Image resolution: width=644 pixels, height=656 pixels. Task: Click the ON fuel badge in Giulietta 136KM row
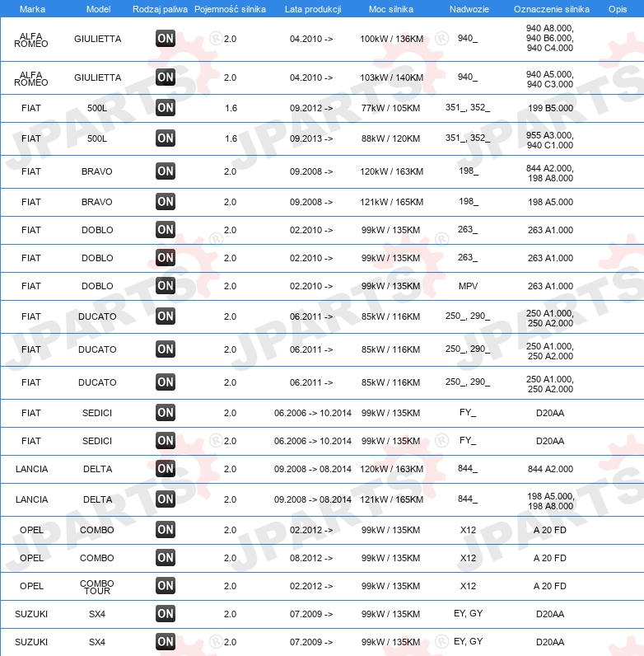click(166, 39)
